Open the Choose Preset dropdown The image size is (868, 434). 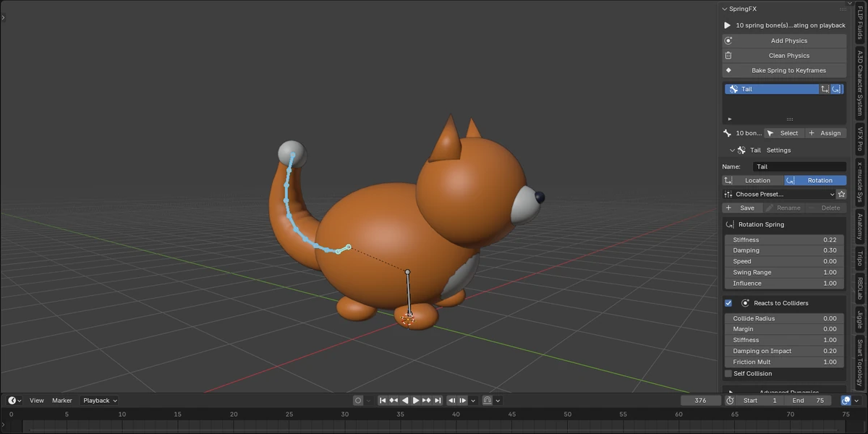pyautogui.click(x=779, y=194)
